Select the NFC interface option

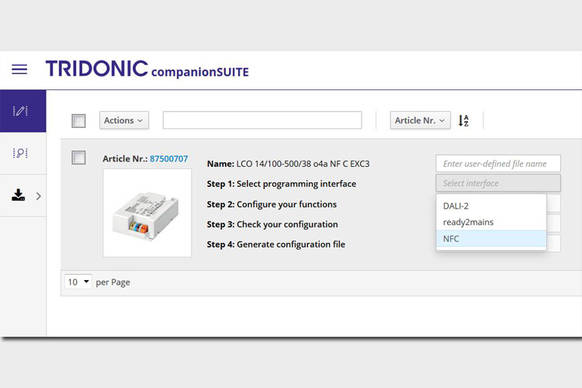coord(491,238)
